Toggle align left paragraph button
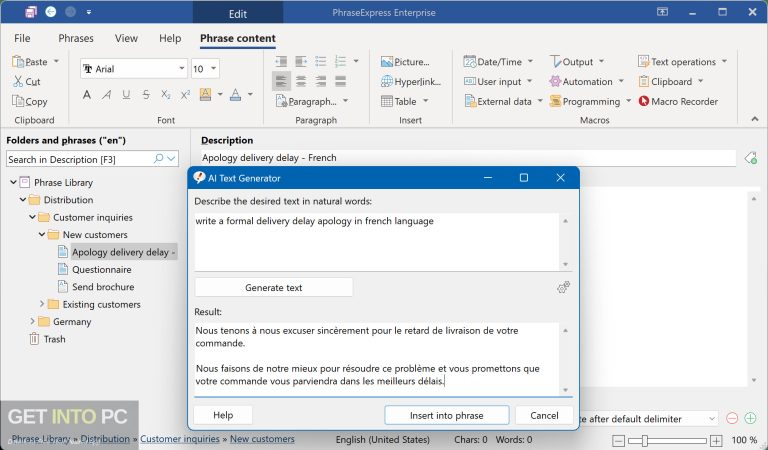Viewport: 768px width, 450px height. (281, 82)
